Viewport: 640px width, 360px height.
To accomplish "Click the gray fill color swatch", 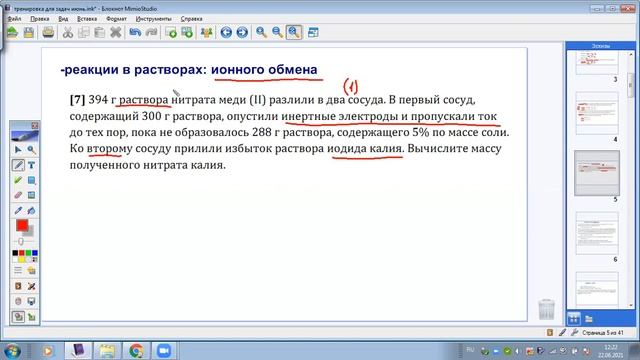I will pyautogui.click(x=30, y=233).
